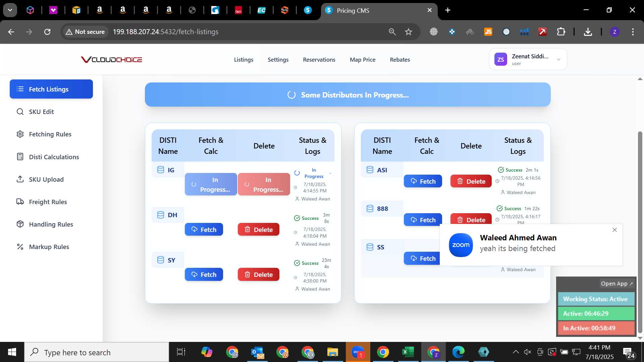The image size is (644, 362).
Task: Click the ASI database icon
Action: (x=370, y=170)
